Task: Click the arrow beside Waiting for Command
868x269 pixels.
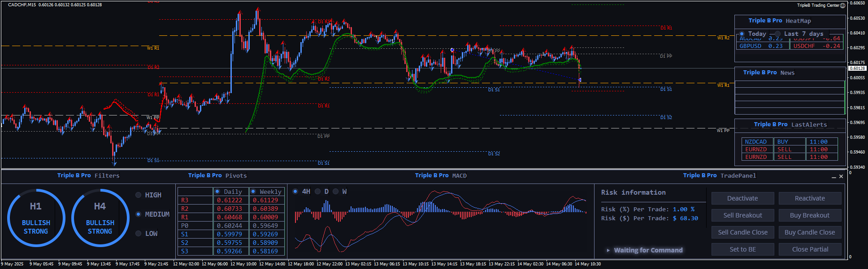Action: pos(608,250)
